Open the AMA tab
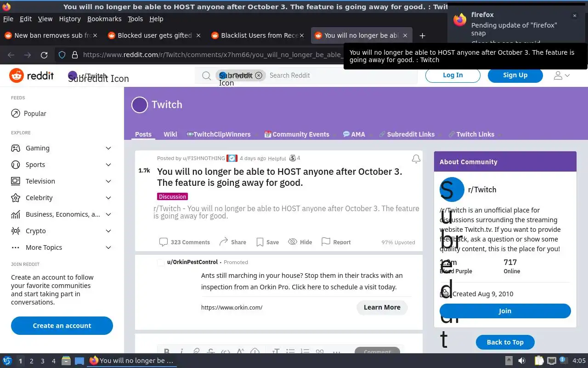 [x=354, y=134]
